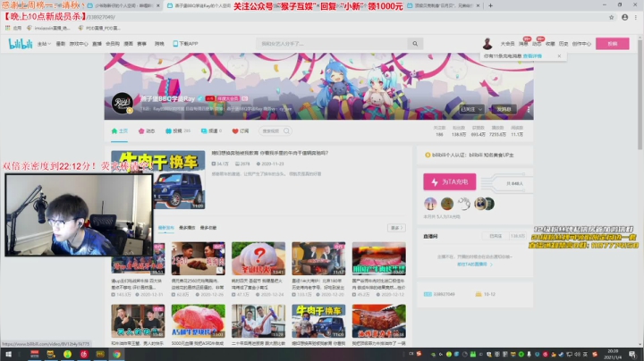
Task: Open the featured video title link
Action: pos(270,153)
